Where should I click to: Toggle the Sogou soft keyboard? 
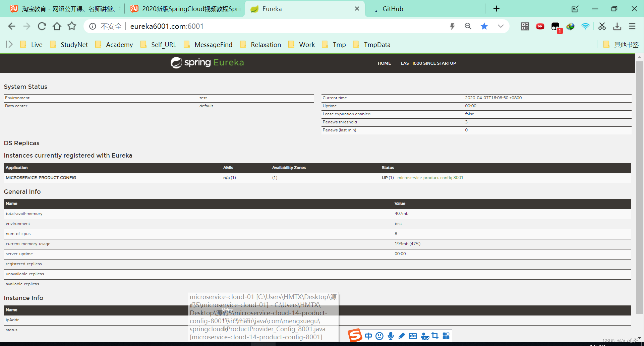[x=413, y=335]
